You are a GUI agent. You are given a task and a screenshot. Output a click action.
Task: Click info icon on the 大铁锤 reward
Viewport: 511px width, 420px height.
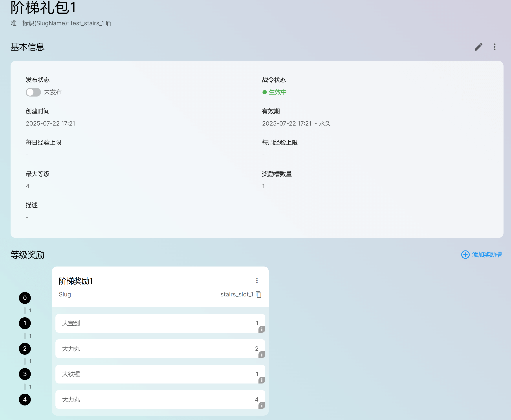[x=262, y=380]
